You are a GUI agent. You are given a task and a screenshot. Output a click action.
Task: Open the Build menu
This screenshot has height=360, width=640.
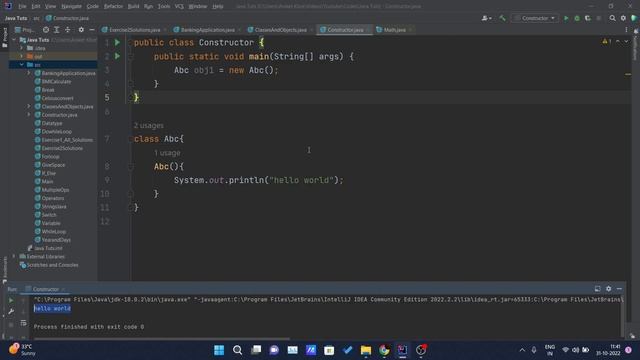[x=133, y=6]
